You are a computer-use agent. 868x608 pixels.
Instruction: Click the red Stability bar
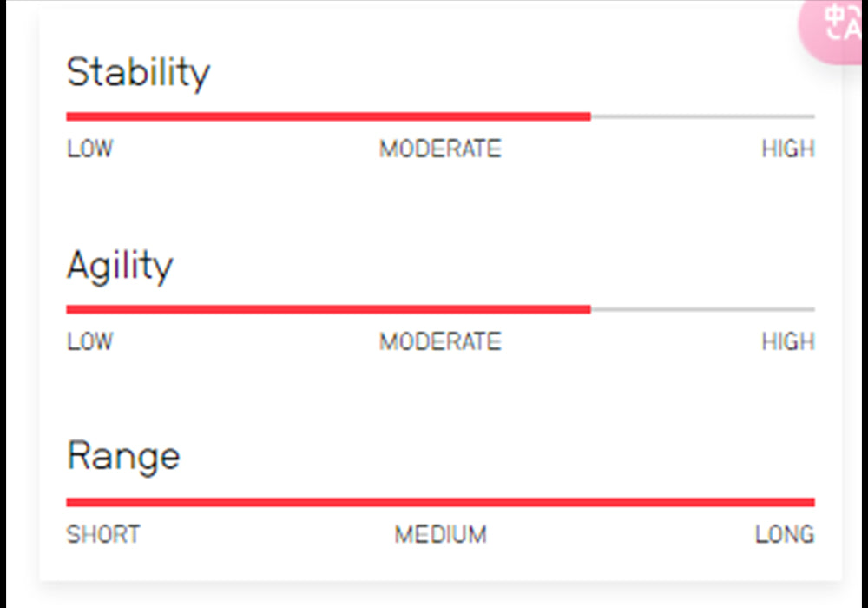pos(329,116)
